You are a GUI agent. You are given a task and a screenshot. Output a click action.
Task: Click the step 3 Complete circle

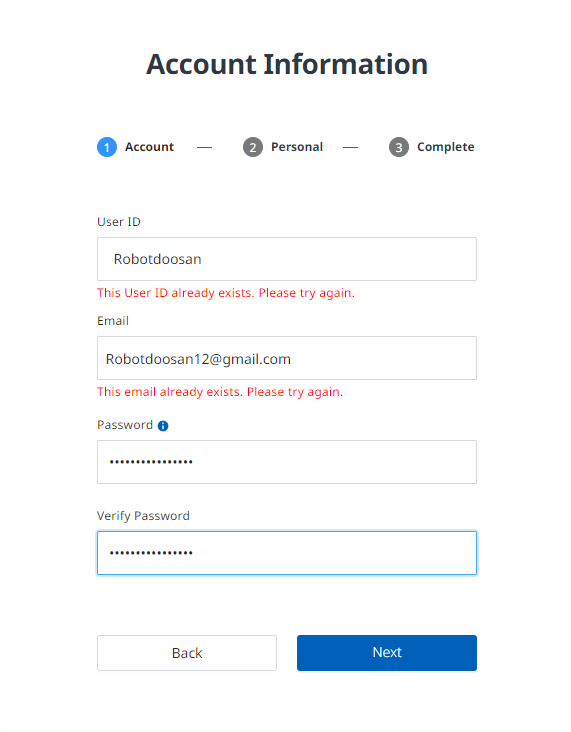[399, 147]
